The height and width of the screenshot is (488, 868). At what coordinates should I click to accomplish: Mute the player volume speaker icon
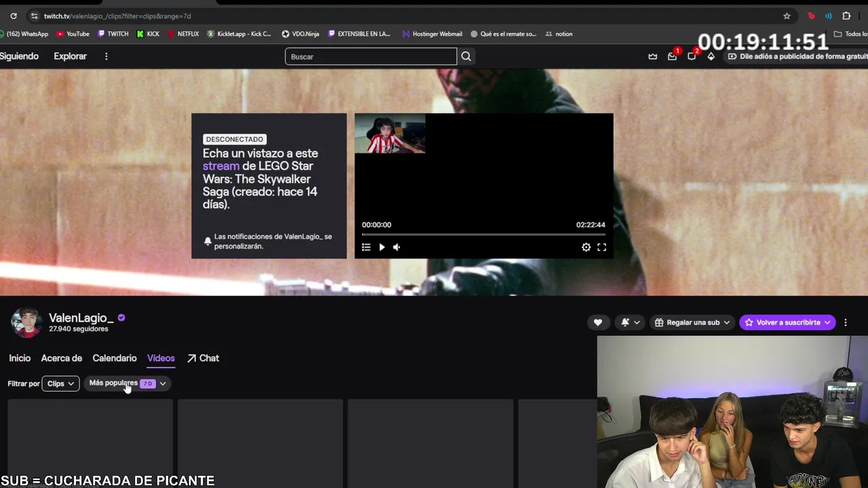pos(397,247)
